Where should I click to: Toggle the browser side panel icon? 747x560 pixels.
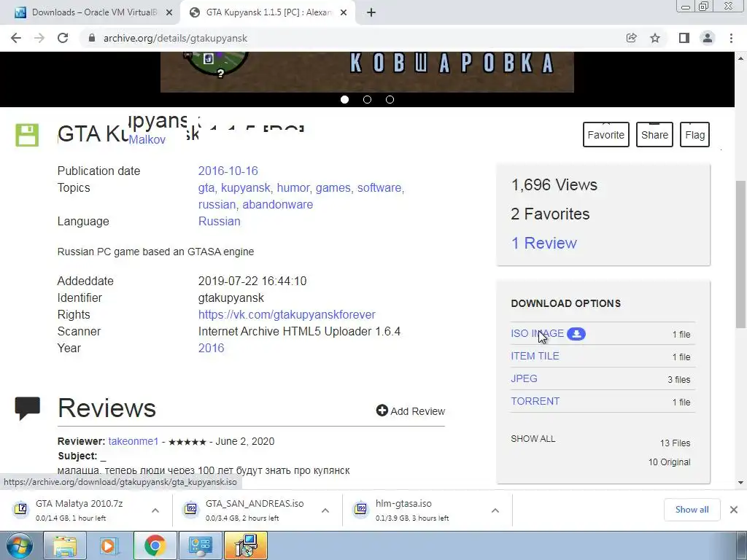pyautogui.click(x=684, y=38)
